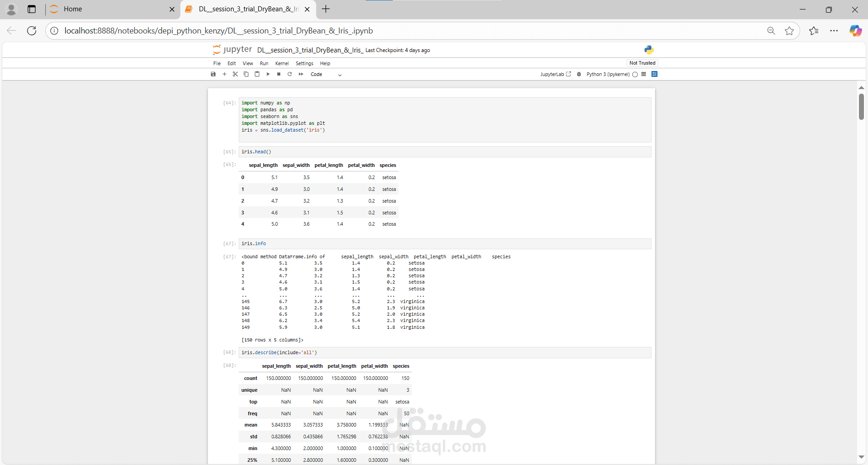Save the notebook with the floppy disk icon
Image resolution: width=868 pixels, height=465 pixels.
coord(213,74)
